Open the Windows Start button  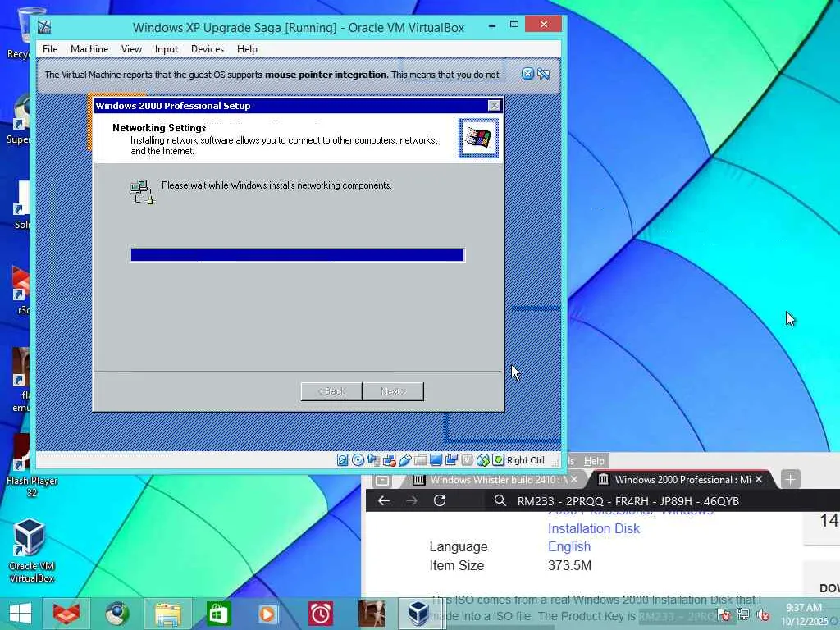click(x=20, y=614)
